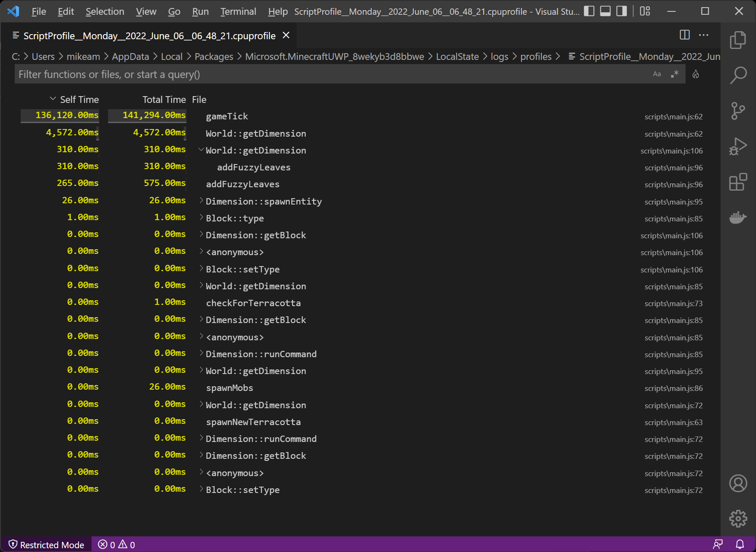Show the flame graph for the profile
Screen dimensions: 756x552
[696, 74]
